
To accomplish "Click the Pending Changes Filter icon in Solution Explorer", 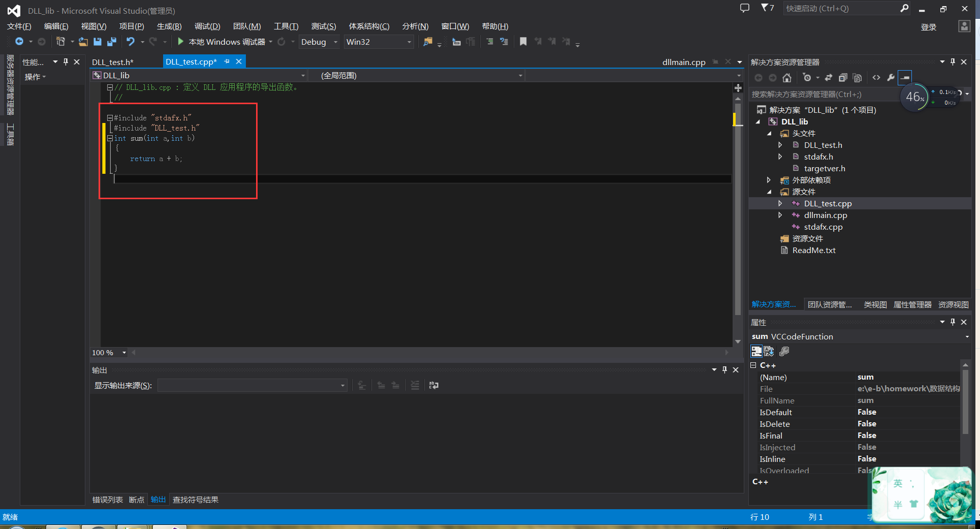I will (807, 78).
